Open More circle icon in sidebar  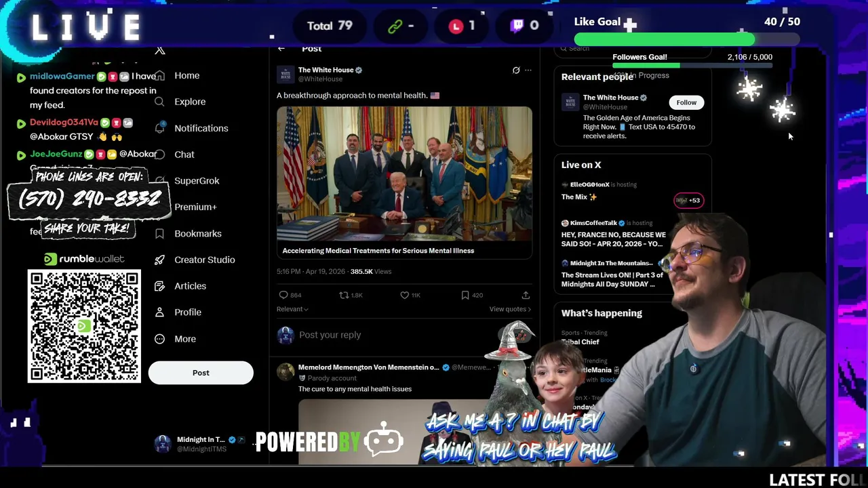tap(159, 339)
